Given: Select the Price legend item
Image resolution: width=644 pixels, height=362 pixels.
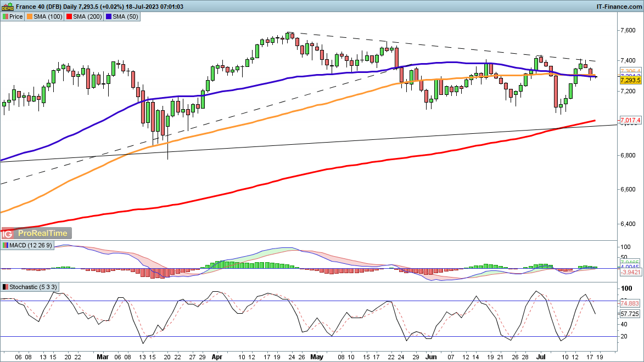Looking at the screenshot, I should point(13,16).
